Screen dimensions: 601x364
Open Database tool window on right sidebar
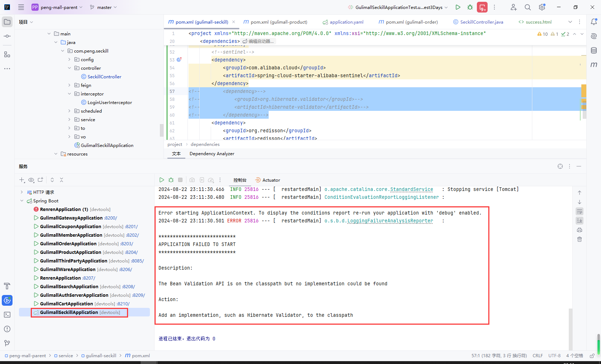tap(594, 50)
